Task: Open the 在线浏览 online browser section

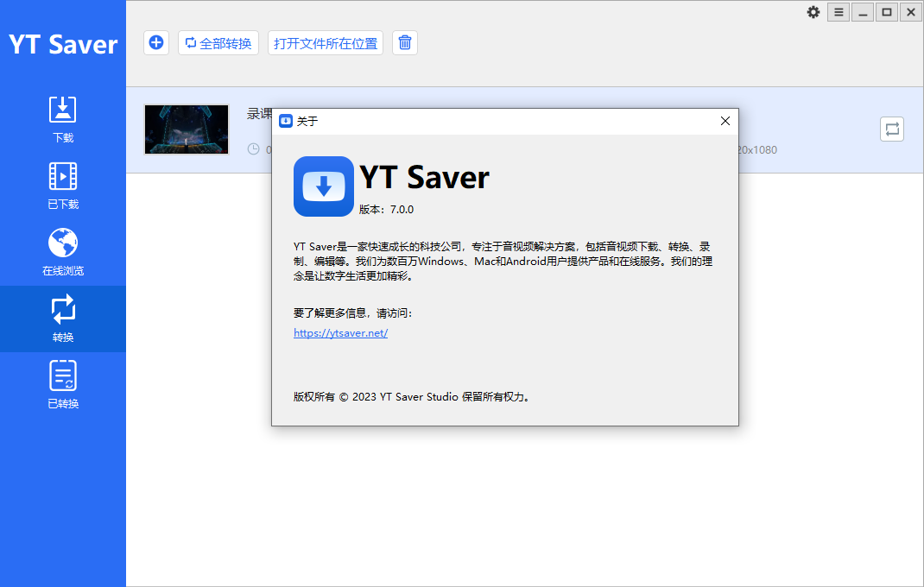Action: (x=62, y=253)
